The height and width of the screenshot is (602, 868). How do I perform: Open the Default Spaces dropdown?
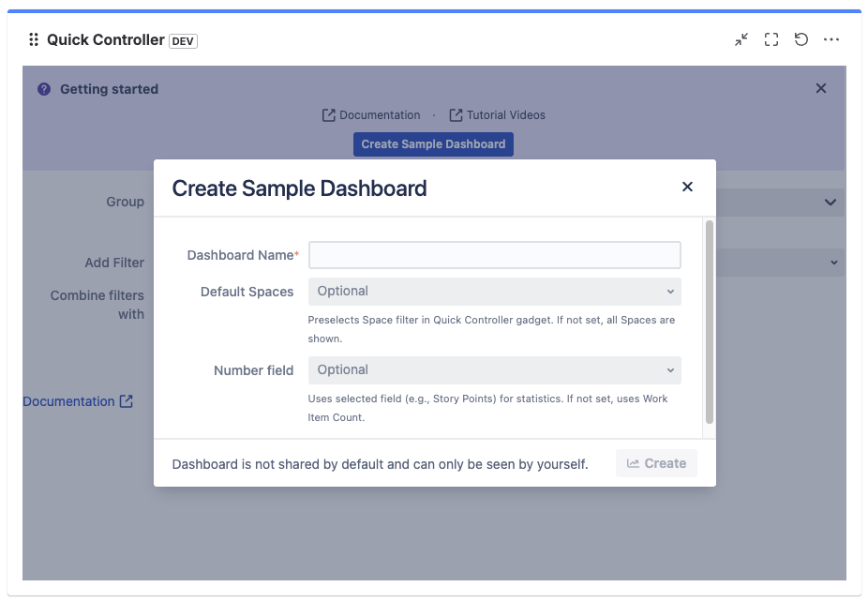[x=494, y=292]
